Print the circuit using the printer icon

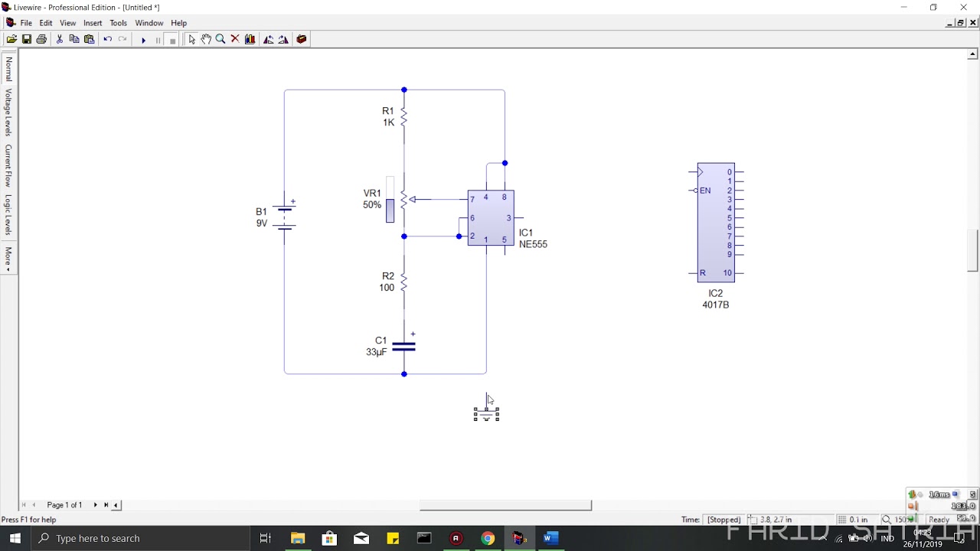point(41,39)
